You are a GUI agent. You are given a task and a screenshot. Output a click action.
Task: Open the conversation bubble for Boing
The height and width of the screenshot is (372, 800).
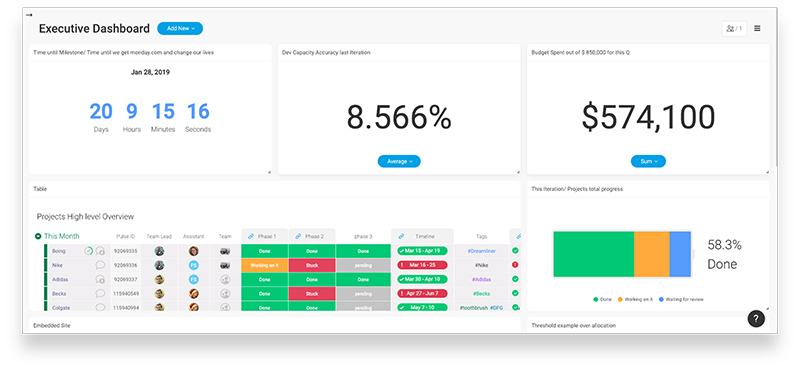[101, 251]
